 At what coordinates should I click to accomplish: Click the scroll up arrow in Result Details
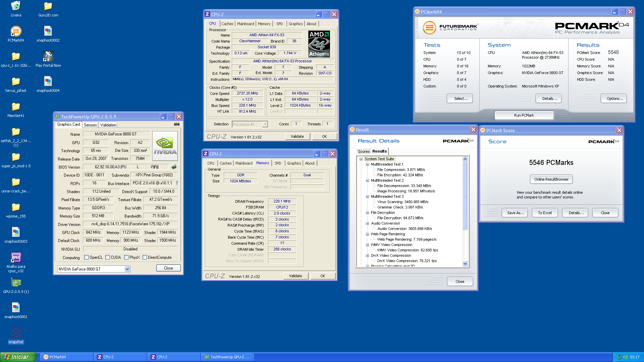(465, 159)
